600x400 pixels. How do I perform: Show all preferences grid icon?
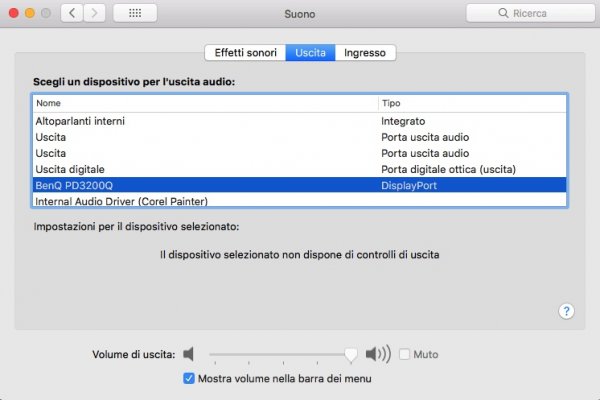135,15
